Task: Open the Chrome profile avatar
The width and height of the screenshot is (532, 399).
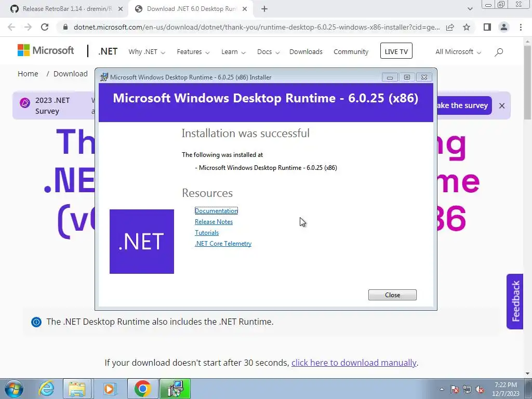Action: click(504, 27)
